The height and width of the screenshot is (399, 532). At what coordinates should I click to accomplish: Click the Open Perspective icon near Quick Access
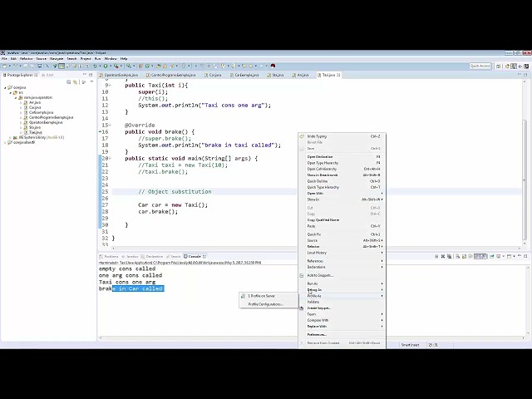click(499, 66)
